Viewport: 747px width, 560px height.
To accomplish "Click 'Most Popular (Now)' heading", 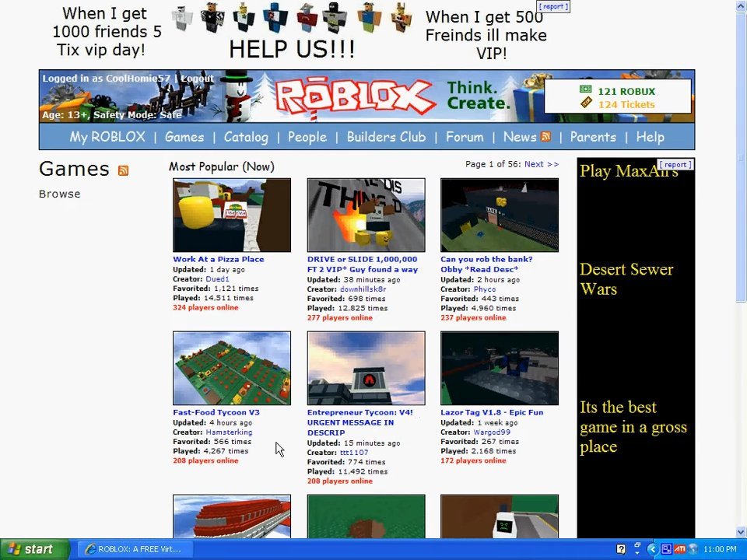I will pos(222,166).
